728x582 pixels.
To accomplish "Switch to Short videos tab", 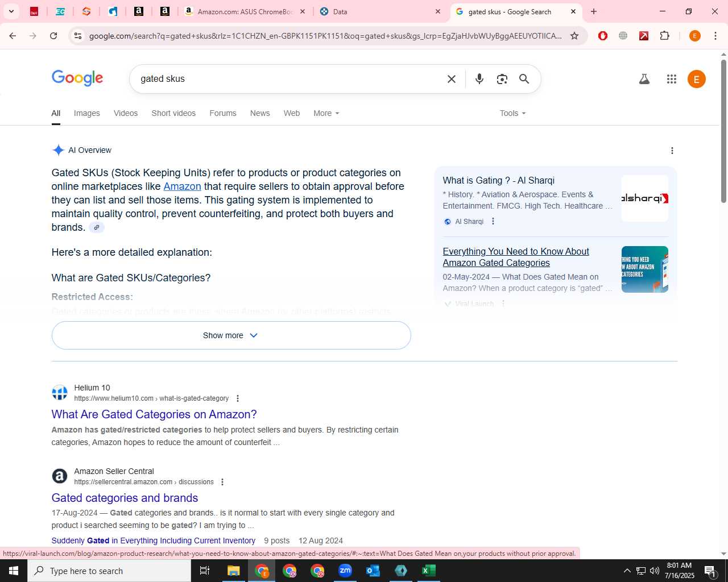I will click(x=173, y=113).
